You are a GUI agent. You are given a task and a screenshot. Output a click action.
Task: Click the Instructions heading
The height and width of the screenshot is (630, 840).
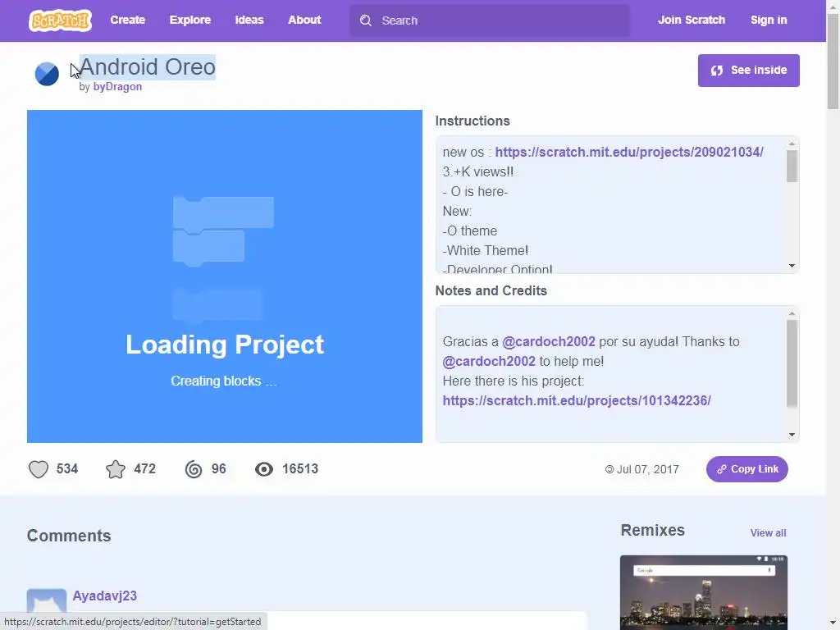[472, 121]
